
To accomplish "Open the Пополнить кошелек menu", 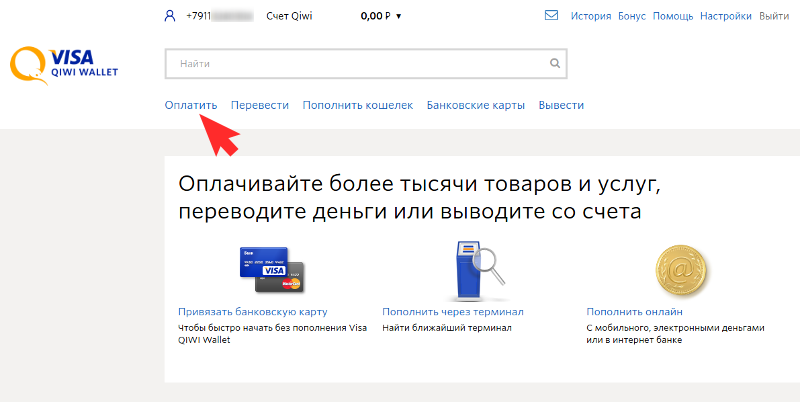I will pos(358,105).
